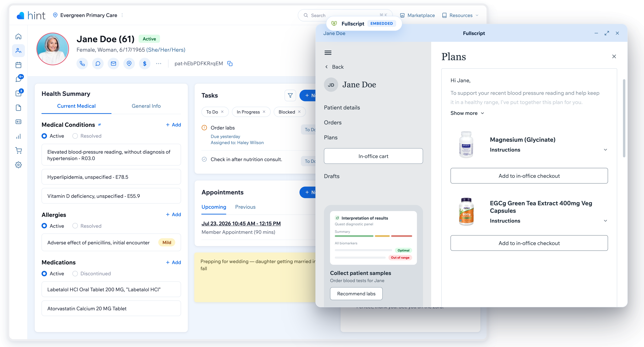Open patient billing dollar icon

pos(145,64)
